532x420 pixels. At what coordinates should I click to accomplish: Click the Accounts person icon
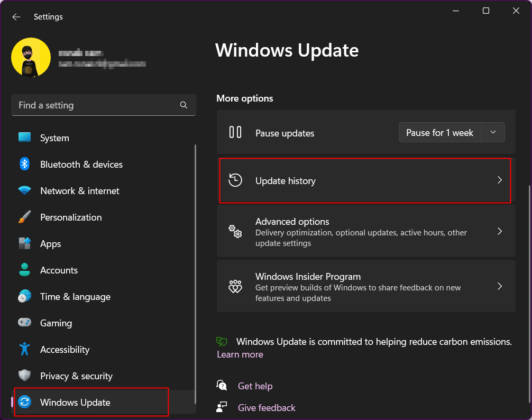tap(24, 270)
